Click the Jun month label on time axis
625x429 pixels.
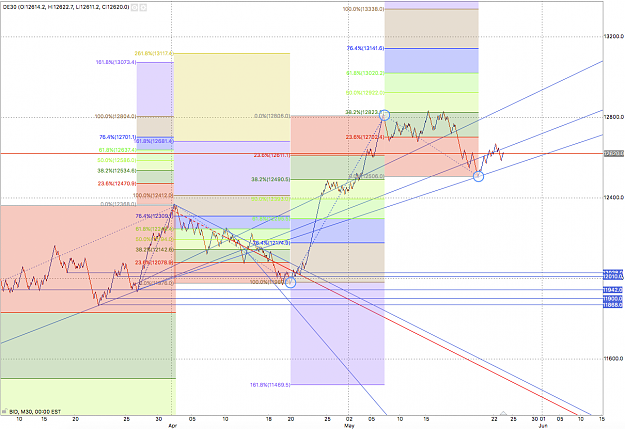[x=542, y=426]
